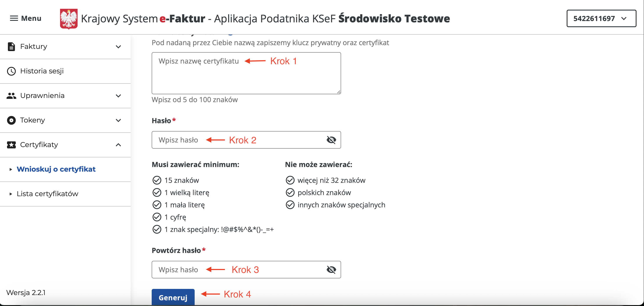
Task: Open the Historia sesji link
Action: coord(42,71)
